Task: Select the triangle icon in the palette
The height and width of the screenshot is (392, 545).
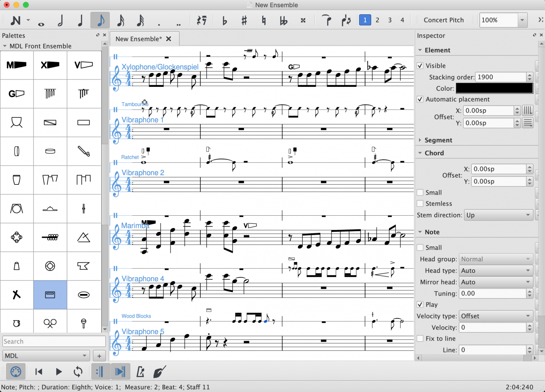Action: 84,237
